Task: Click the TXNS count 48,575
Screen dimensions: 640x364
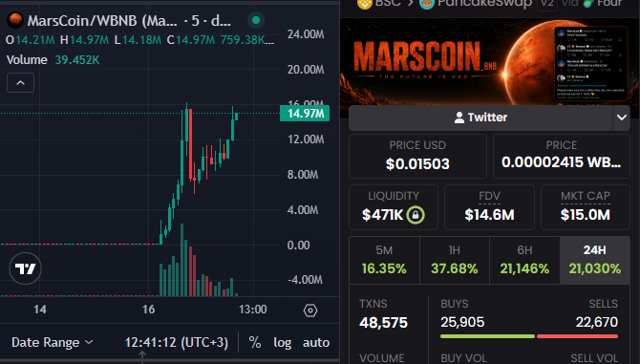Action: click(x=383, y=323)
